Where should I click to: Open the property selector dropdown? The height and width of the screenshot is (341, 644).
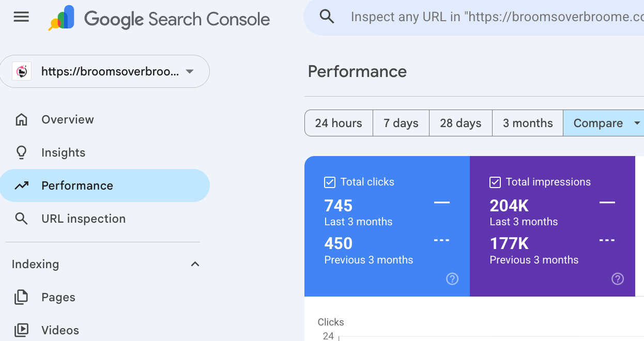click(x=105, y=71)
